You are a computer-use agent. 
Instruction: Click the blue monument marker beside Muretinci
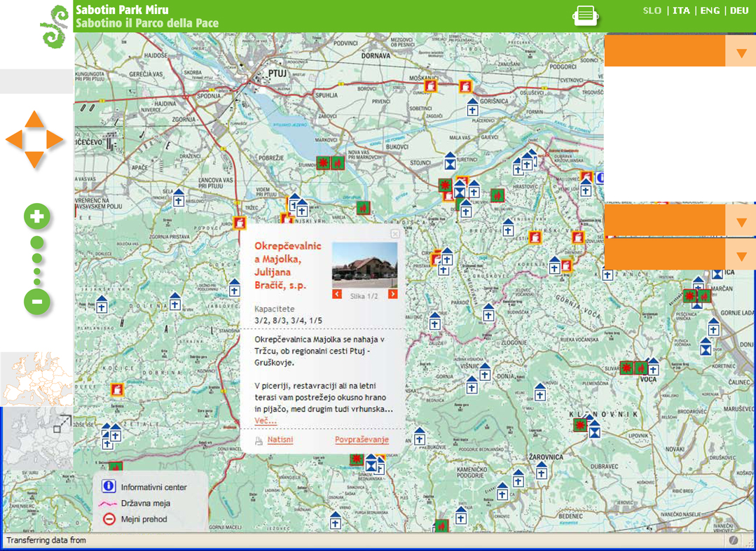click(x=450, y=161)
